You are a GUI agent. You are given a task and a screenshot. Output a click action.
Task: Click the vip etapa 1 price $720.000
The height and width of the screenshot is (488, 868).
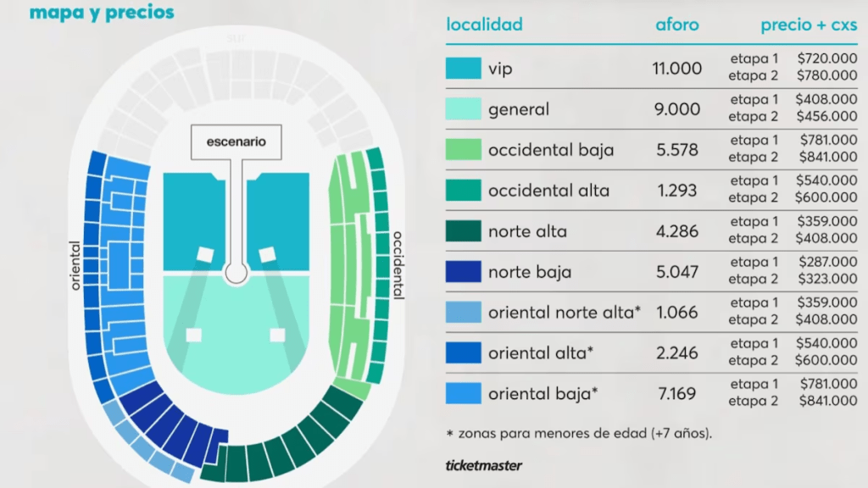[x=826, y=59]
